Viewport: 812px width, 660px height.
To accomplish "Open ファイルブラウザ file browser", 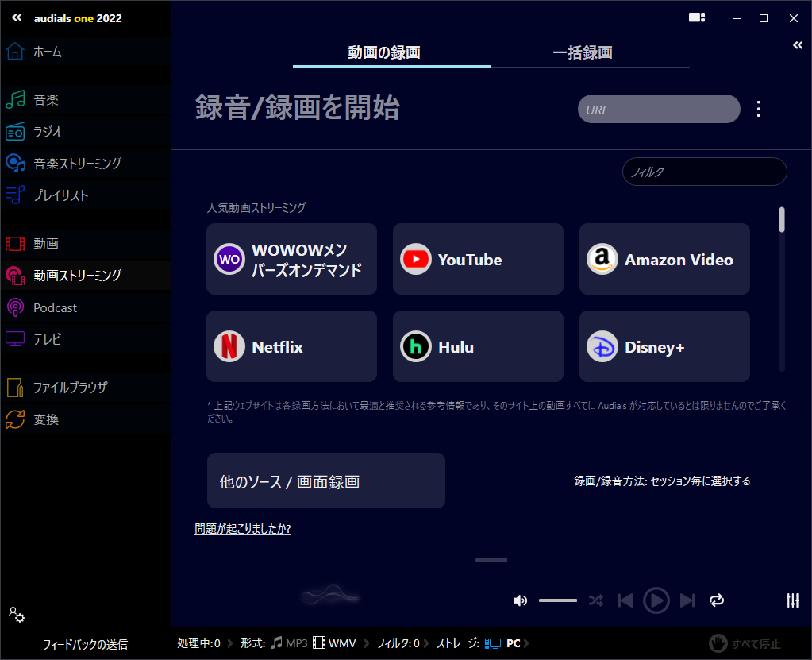I will (x=86, y=387).
